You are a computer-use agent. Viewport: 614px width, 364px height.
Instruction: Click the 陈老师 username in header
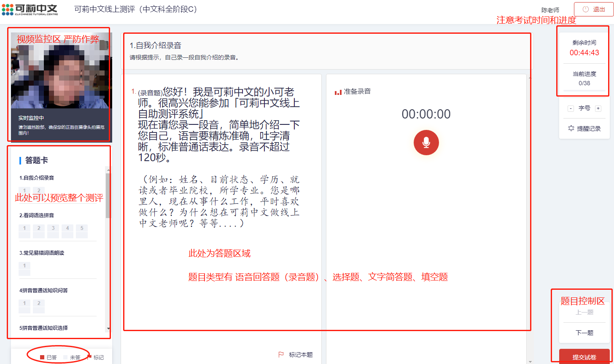point(550,10)
